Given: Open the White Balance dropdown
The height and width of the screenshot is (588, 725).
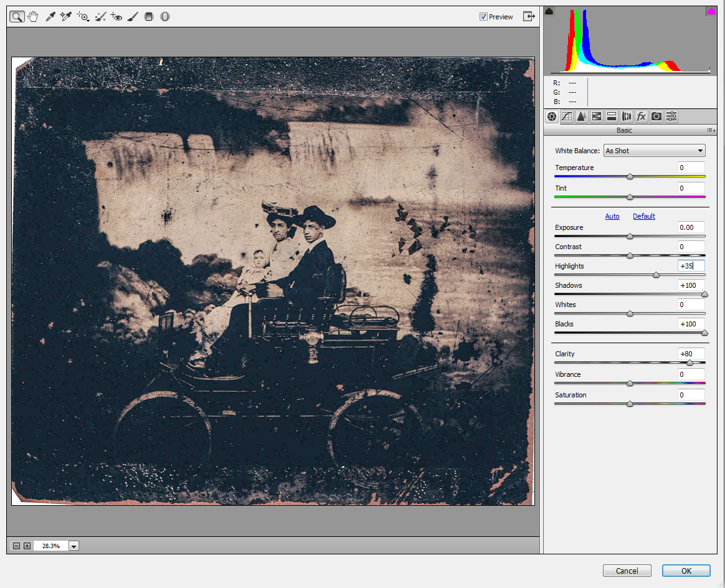Looking at the screenshot, I should (x=654, y=151).
